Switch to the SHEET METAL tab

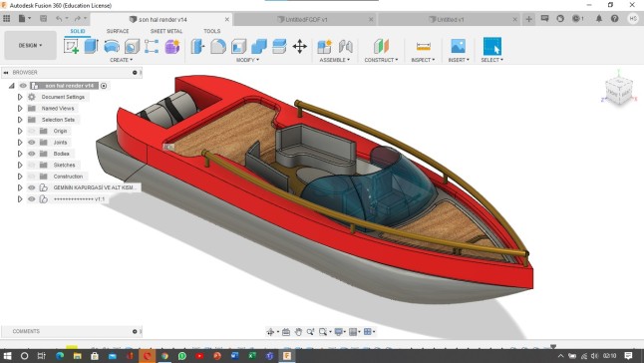click(x=166, y=31)
